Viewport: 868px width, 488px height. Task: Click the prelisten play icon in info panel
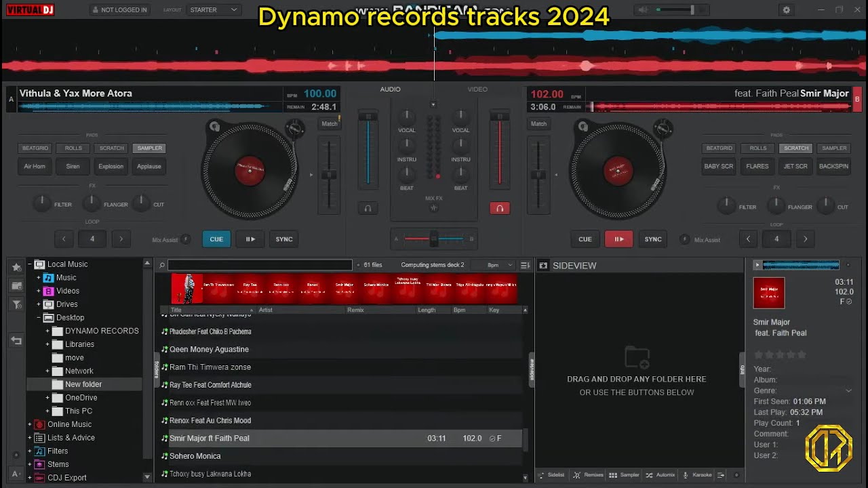pyautogui.click(x=757, y=265)
